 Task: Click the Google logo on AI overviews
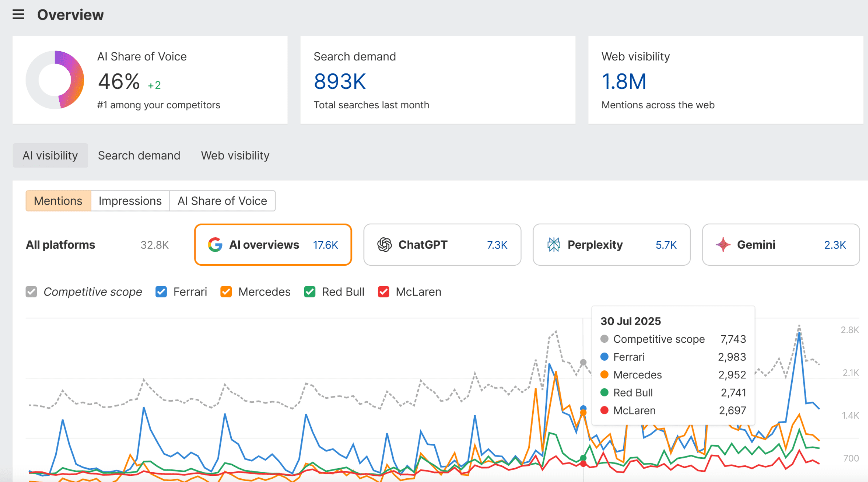(x=215, y=245)
